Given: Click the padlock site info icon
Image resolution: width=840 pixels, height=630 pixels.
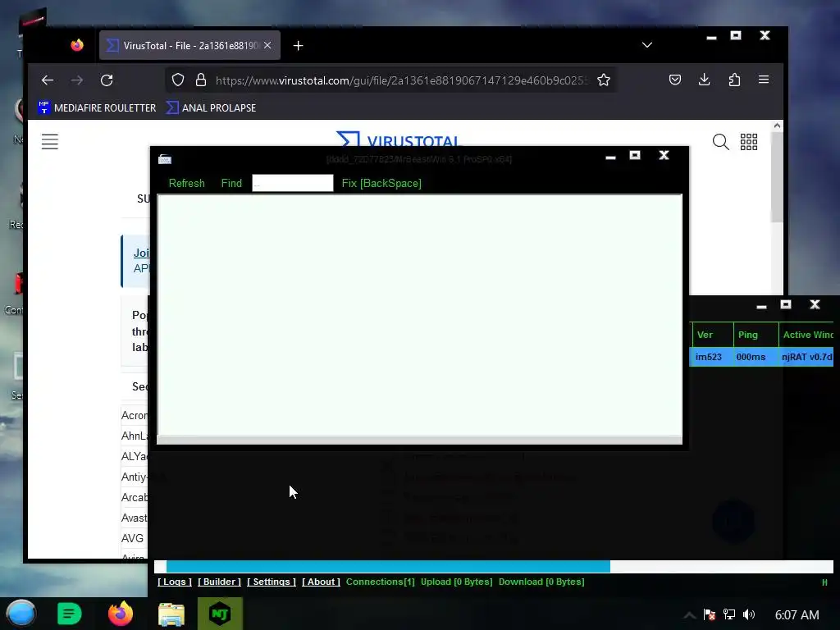Looking at the screenshot, I should (201, 80).
